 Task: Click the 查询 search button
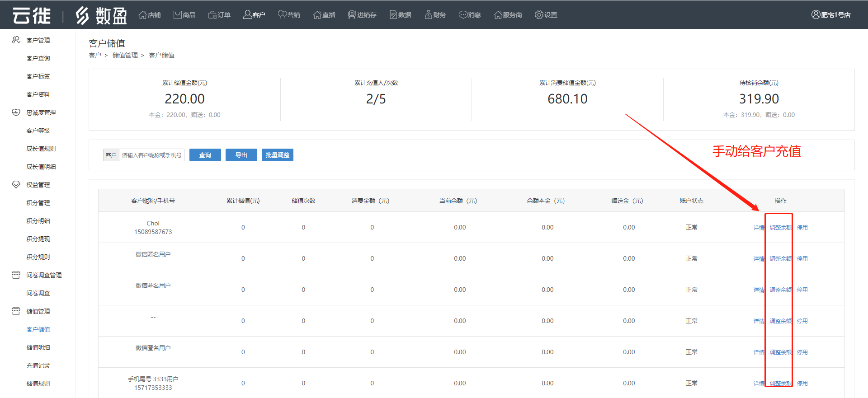tap(205, 155)
